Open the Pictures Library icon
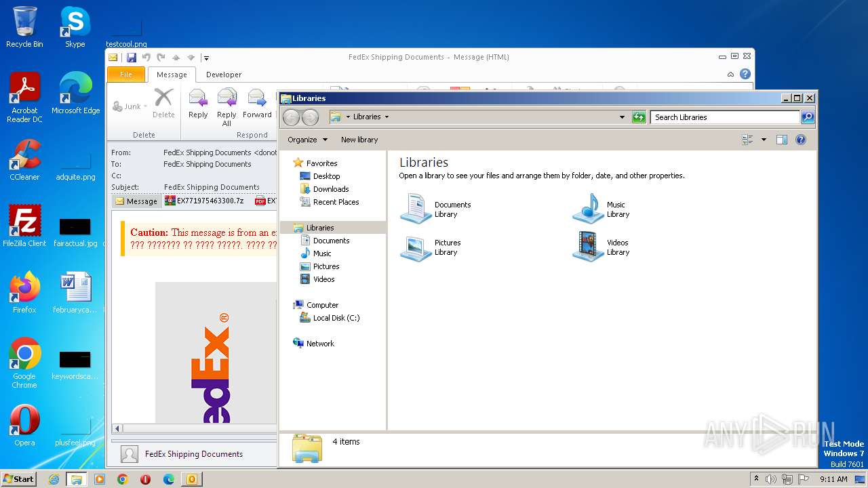This screenshot has height=488, width=868. tap(416, 247)
